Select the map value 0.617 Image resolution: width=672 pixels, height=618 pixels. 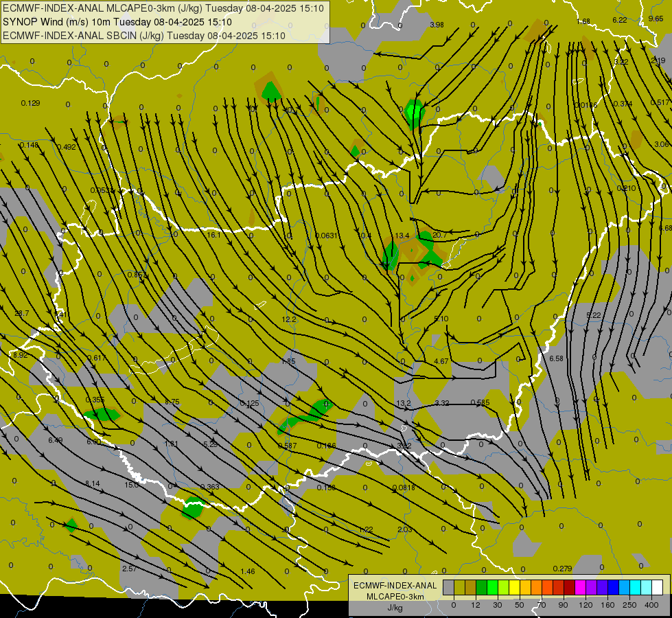point(96,358)
